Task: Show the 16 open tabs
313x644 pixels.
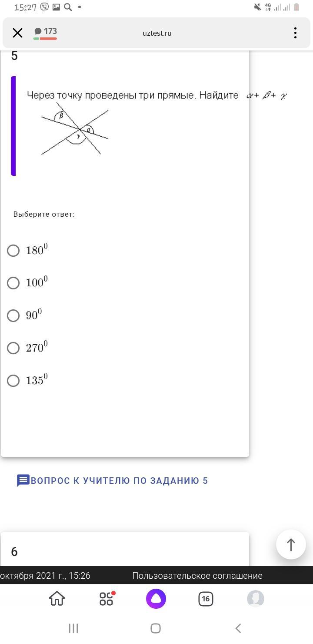Action: [206, 599]
